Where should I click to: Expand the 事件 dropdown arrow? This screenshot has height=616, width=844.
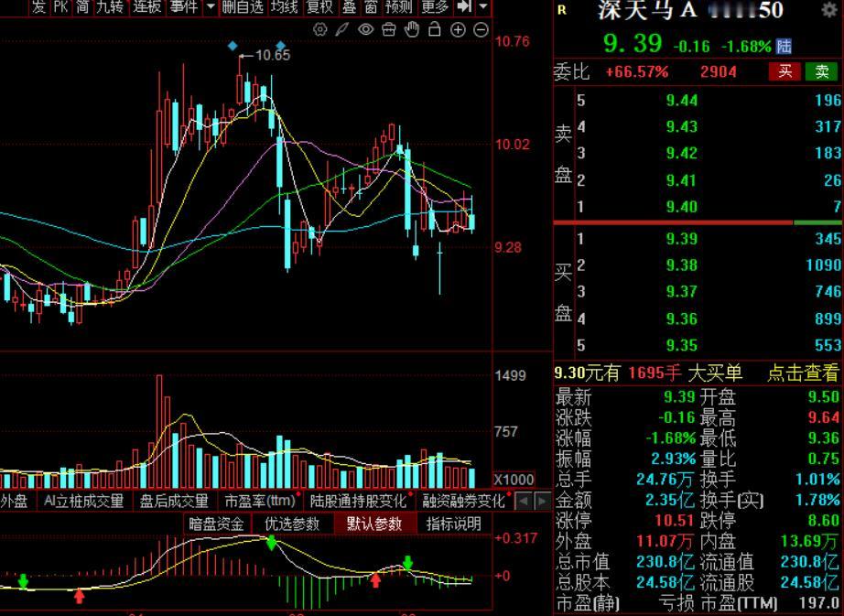pyautogui.click(x=212, y=8)
